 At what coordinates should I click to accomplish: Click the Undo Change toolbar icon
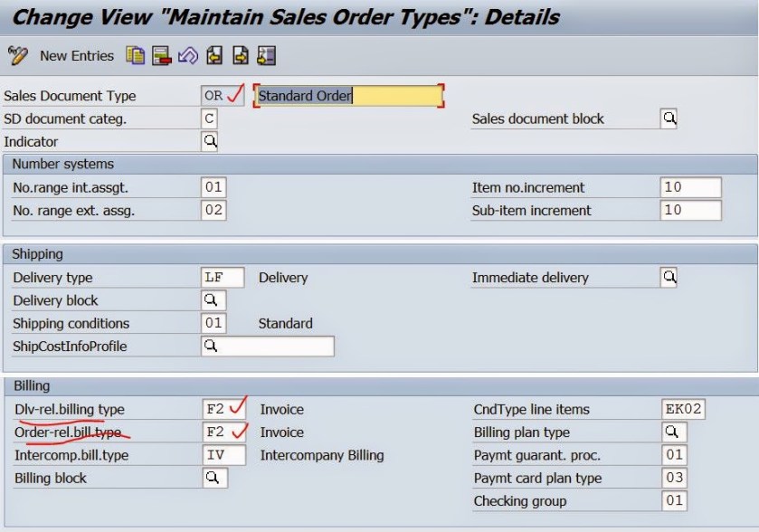click(188, 56)
